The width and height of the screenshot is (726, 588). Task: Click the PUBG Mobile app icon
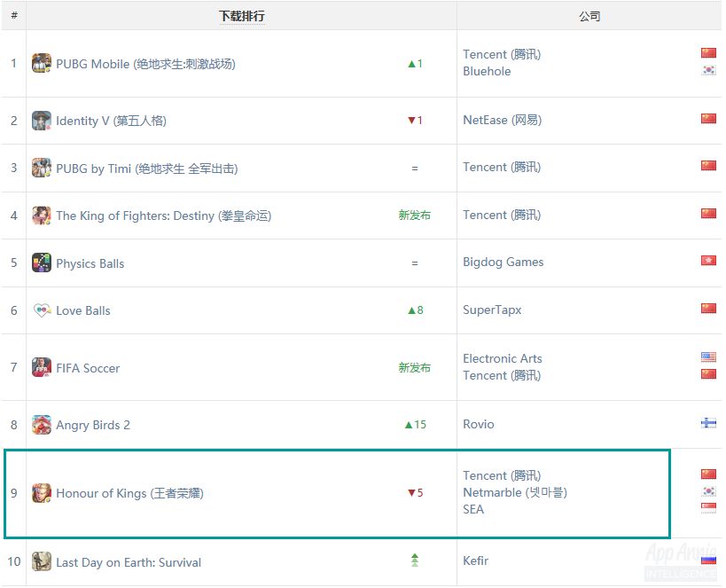(x=41, y=63)
